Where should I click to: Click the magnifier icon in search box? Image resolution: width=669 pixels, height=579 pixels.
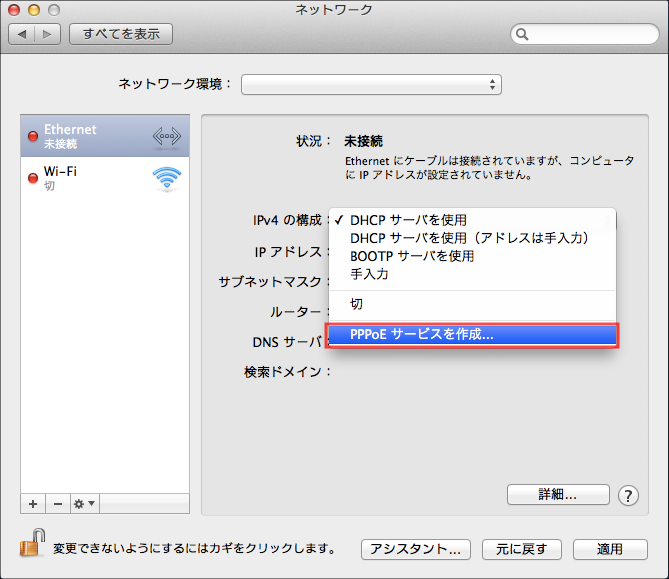tap(522, 34)
